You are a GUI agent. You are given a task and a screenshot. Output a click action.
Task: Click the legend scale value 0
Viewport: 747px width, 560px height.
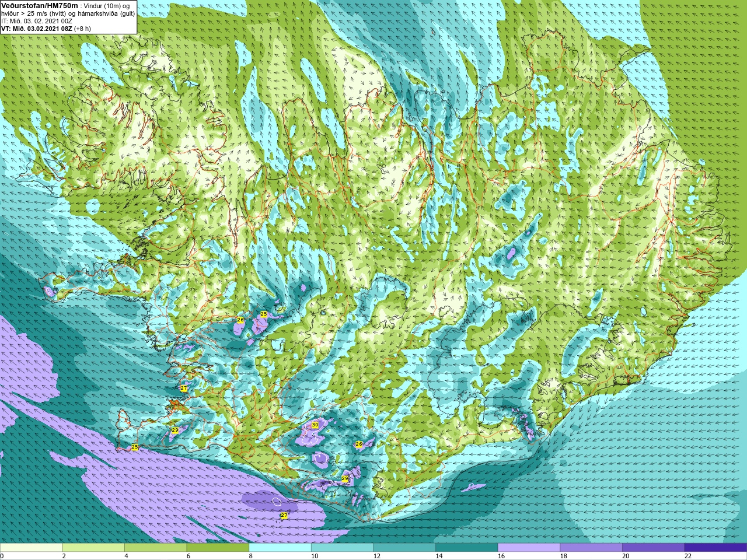[x=2, y=556]
